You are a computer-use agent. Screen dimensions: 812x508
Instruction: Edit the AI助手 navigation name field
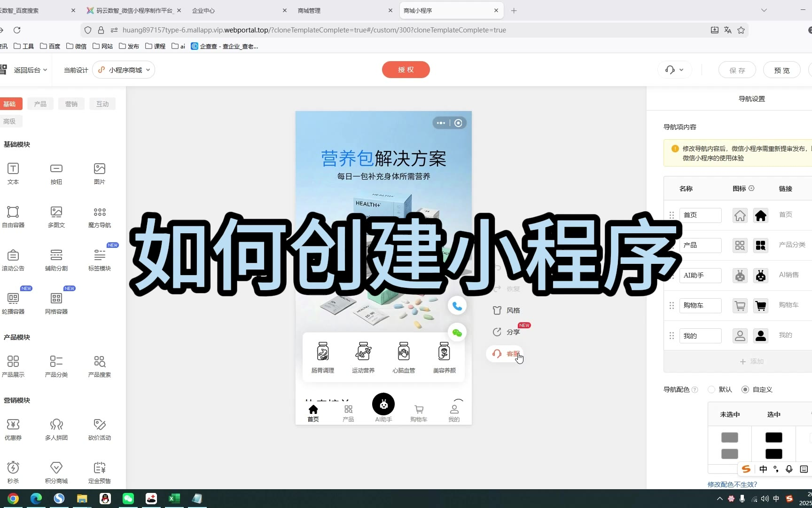click(x=701, y=276)
